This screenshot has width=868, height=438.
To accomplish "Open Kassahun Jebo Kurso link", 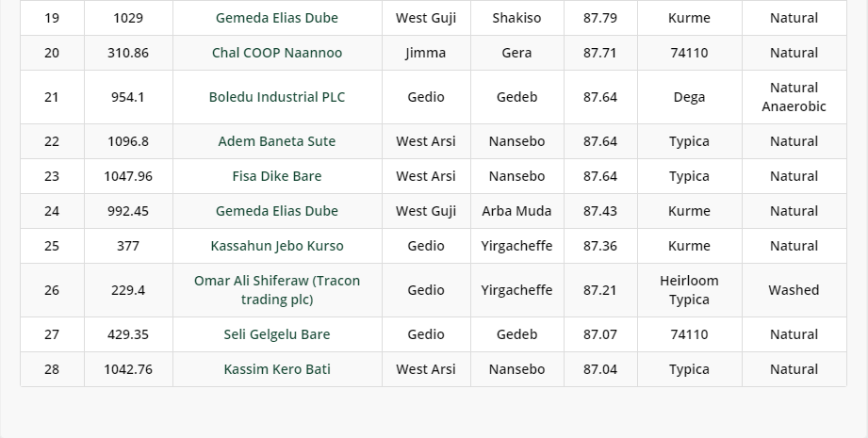I will point(277,246).
